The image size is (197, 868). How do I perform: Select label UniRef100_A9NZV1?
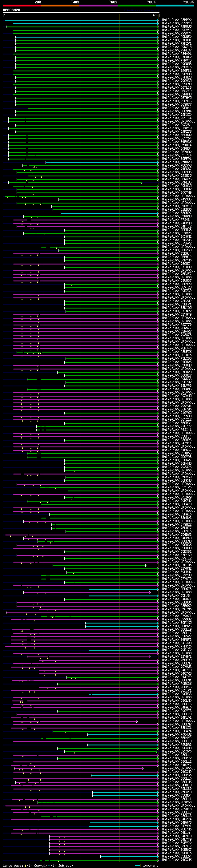coord(176,43)
